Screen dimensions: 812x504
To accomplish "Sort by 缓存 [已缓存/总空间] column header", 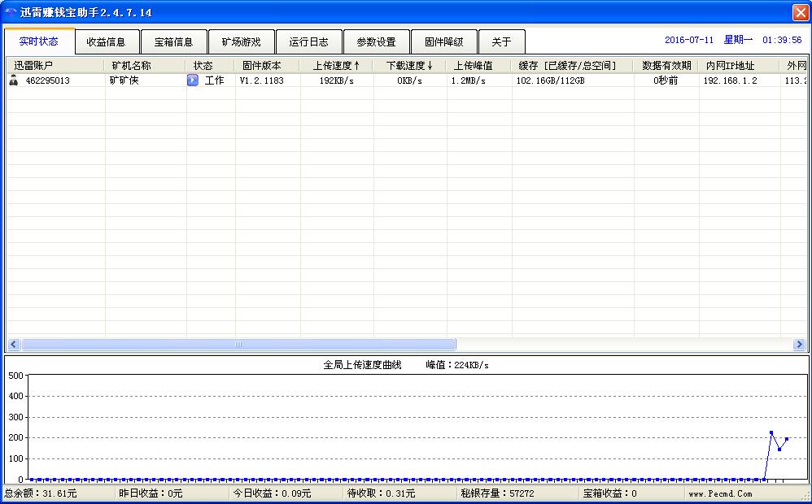I will point(572,66).
